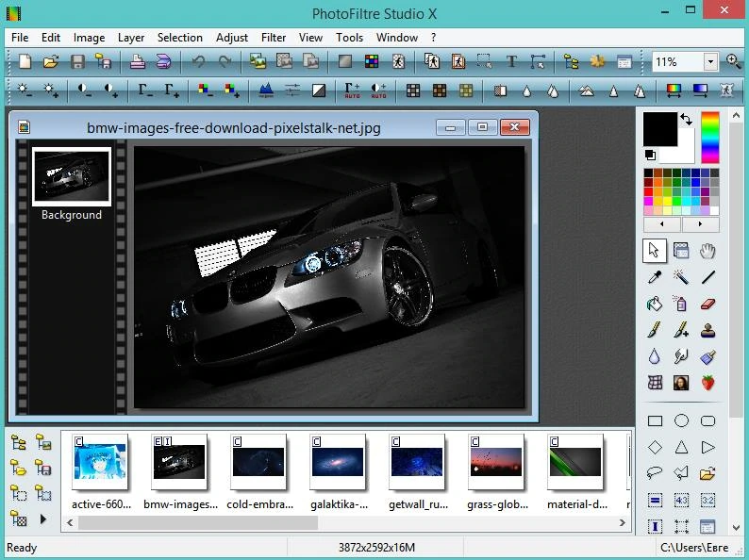
Task: Increase brightness with sun plus icon
Action: tap(51, 90)
